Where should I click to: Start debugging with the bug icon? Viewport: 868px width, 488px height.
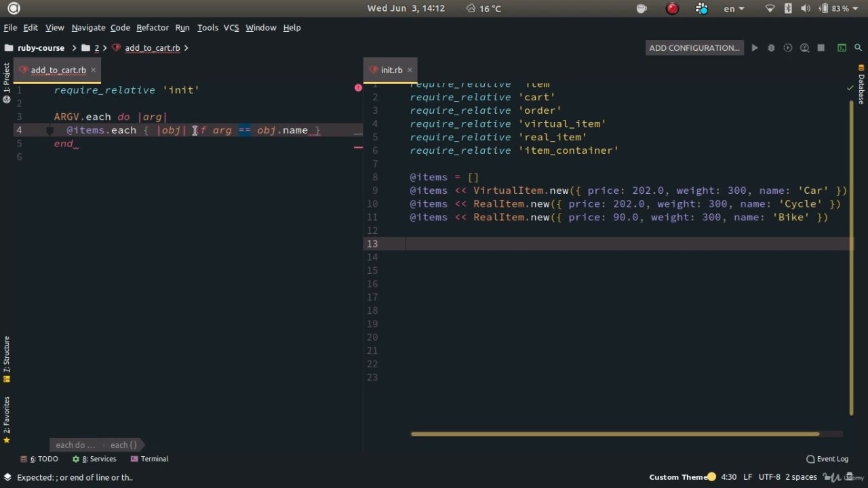click(x=771, y=48)
